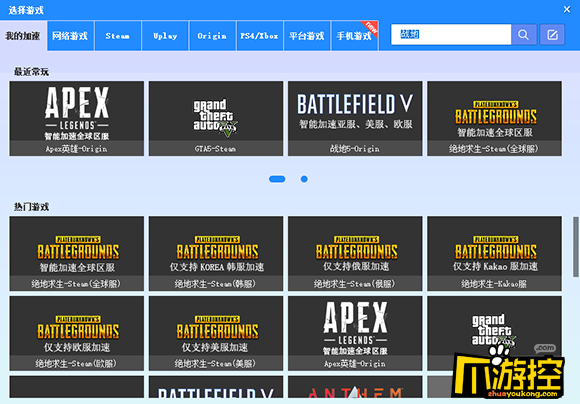Select 绝地求生-Steam(美服) game card
The width and height of the screenshot is (580, 404).
pyautogui.click(x=216, y=333)
